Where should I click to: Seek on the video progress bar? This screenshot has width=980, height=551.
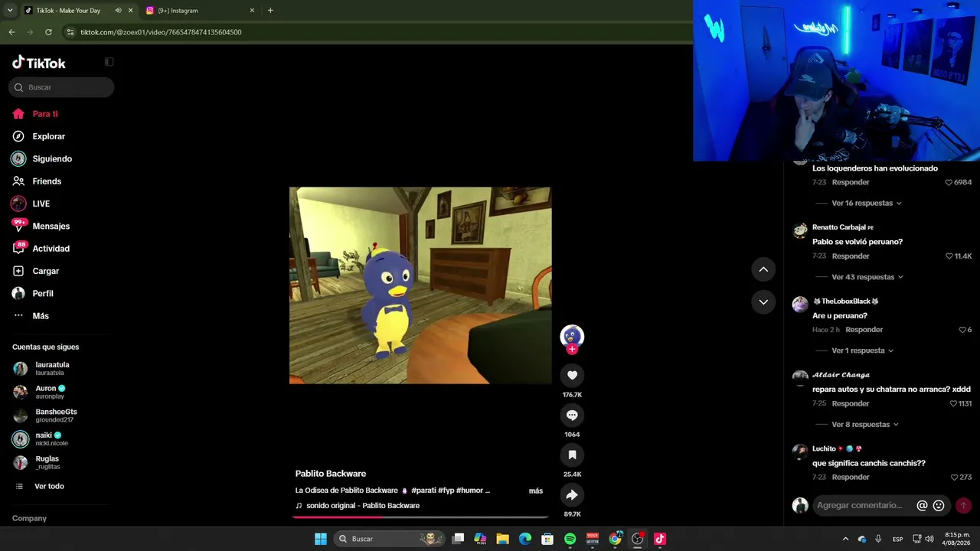coord(420,517)
